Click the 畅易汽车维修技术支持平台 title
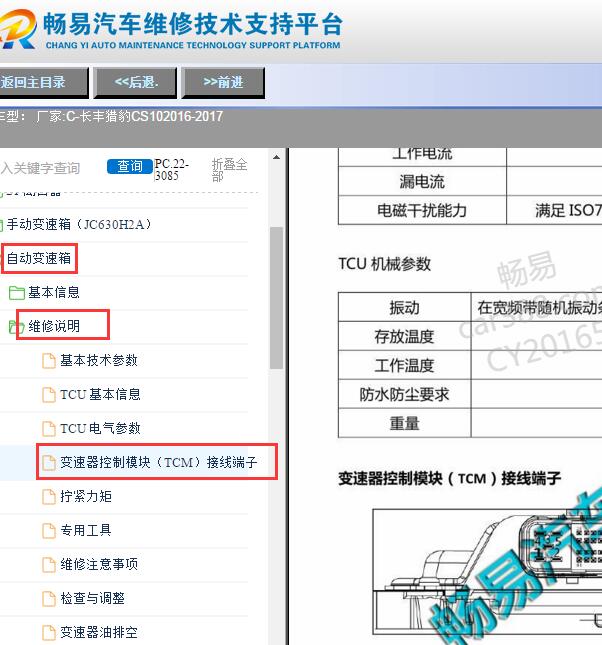The image size is (602, 645). coord(193,24)
